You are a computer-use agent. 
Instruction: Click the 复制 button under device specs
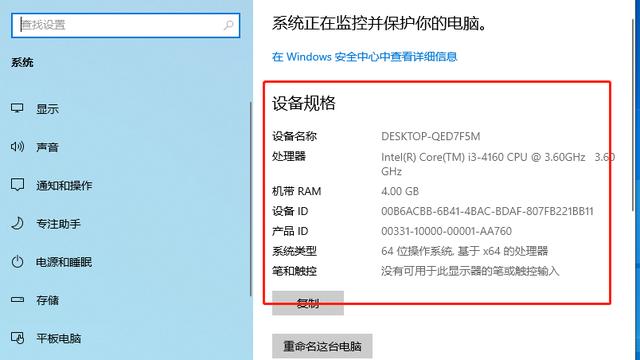[308, 303]
